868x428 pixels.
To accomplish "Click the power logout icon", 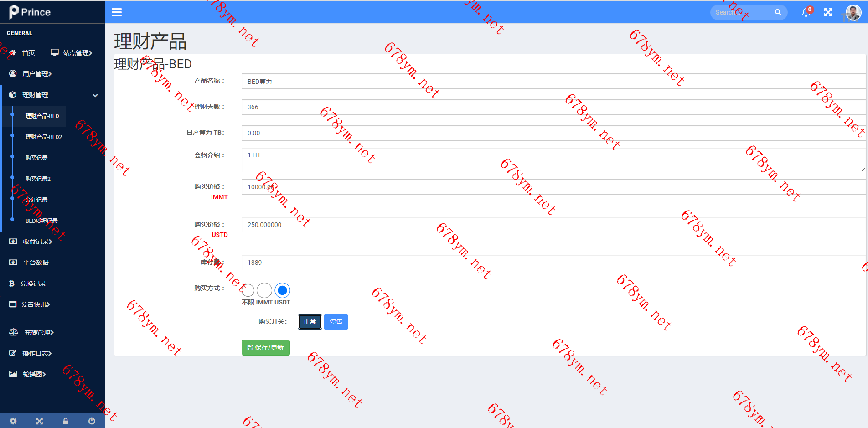I will [92, 421].
